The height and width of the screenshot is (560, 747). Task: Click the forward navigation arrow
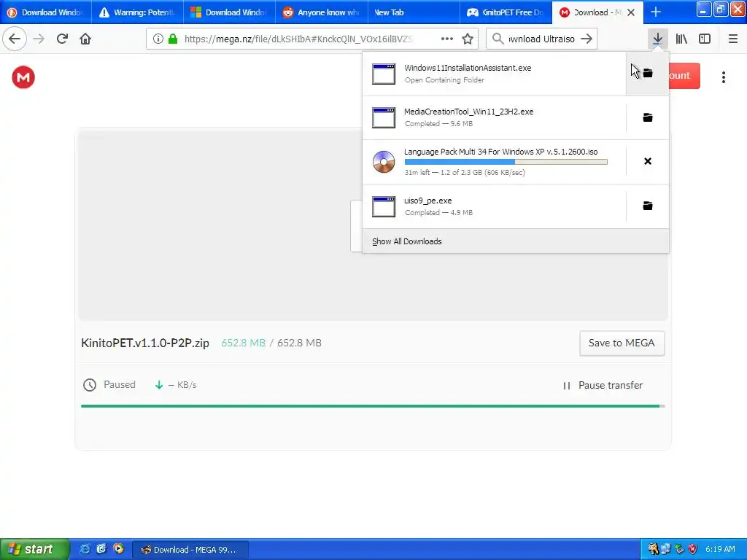[x=39, y=39]
